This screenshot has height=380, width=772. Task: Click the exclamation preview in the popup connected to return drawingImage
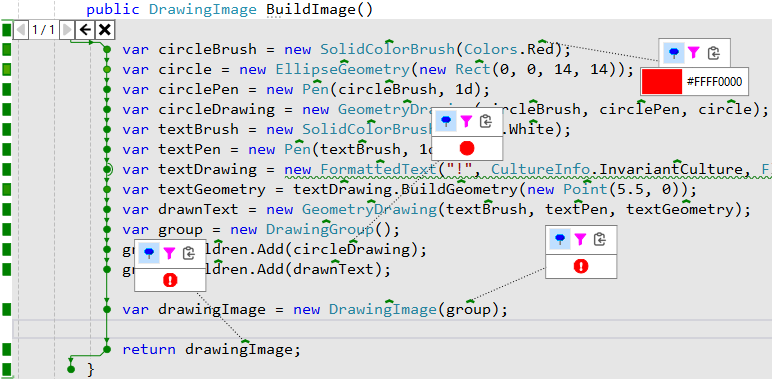pyautogui.click(x=170, y=281)
